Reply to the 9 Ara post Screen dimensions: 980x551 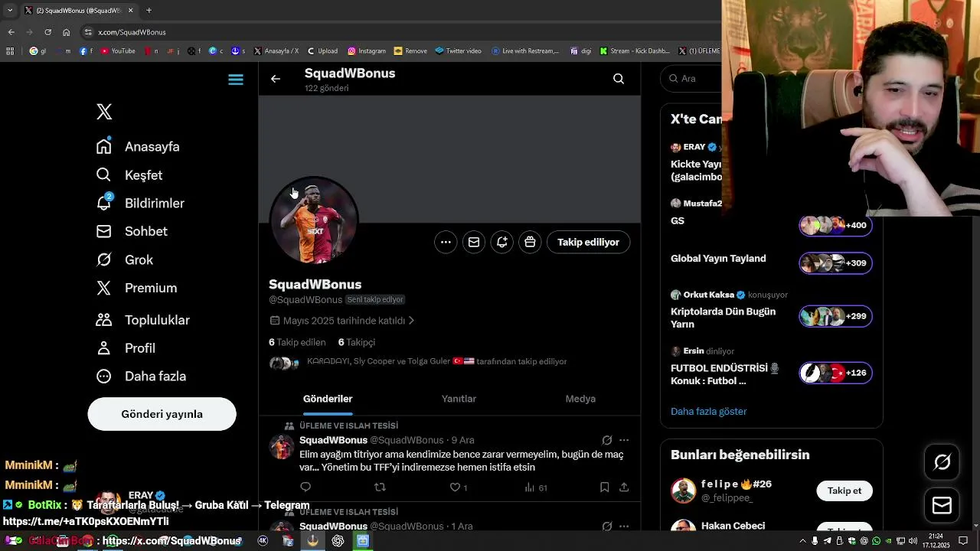[305, 487]
